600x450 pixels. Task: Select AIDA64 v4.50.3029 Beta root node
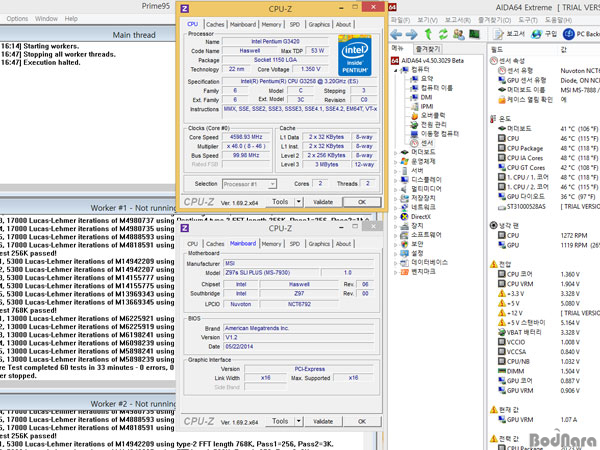coord(432,60)
